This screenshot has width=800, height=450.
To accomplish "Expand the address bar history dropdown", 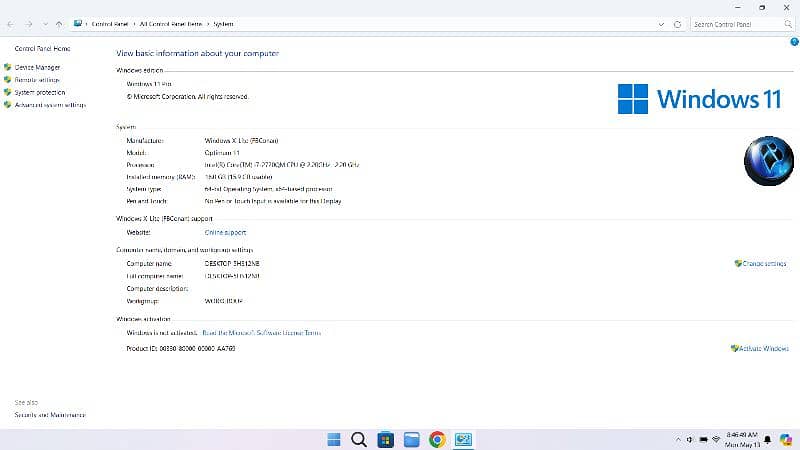I will click(x=661, y=23).
